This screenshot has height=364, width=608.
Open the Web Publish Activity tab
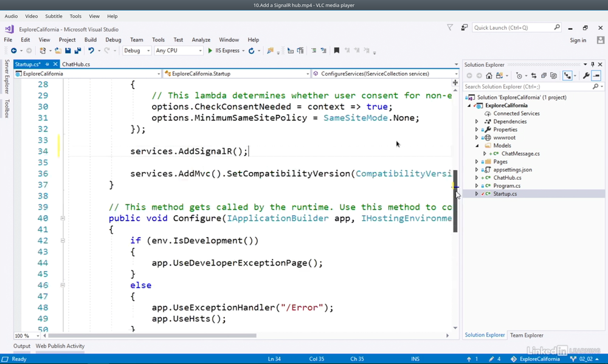(60, 346)
